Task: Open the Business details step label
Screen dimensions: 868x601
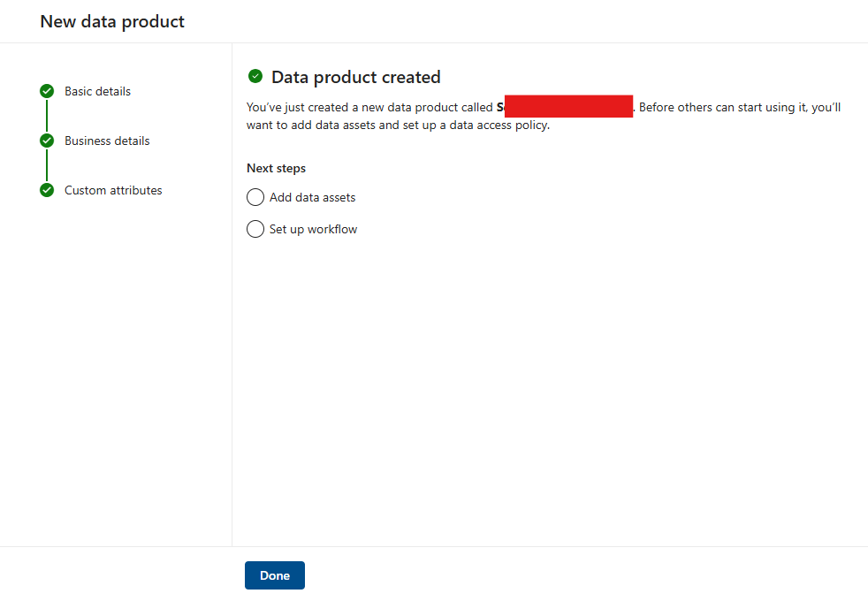Action: (x=107, y=141)
